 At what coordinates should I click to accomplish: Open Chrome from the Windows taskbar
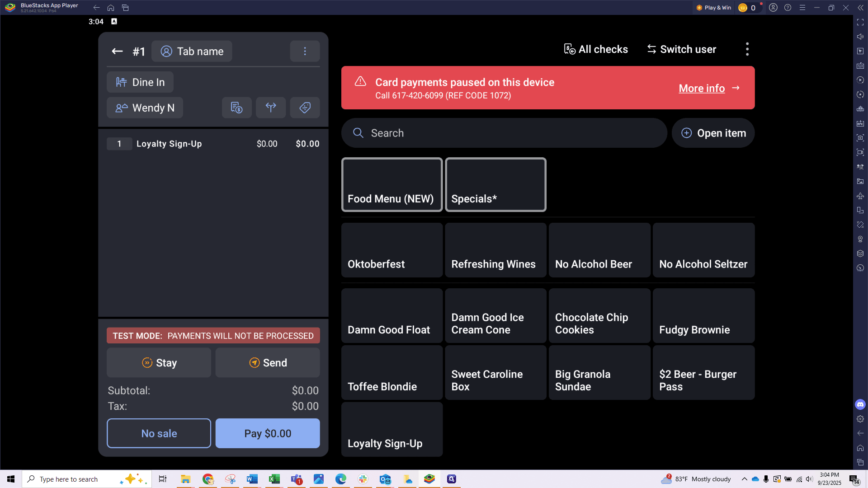coord(208,479)
